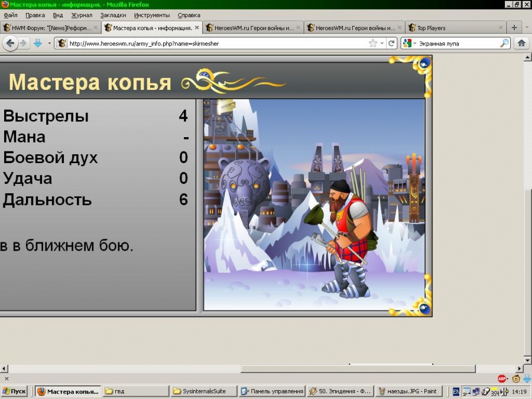Click the Боевой дух stat label
532x399 pixels.
tap(50, 158)
